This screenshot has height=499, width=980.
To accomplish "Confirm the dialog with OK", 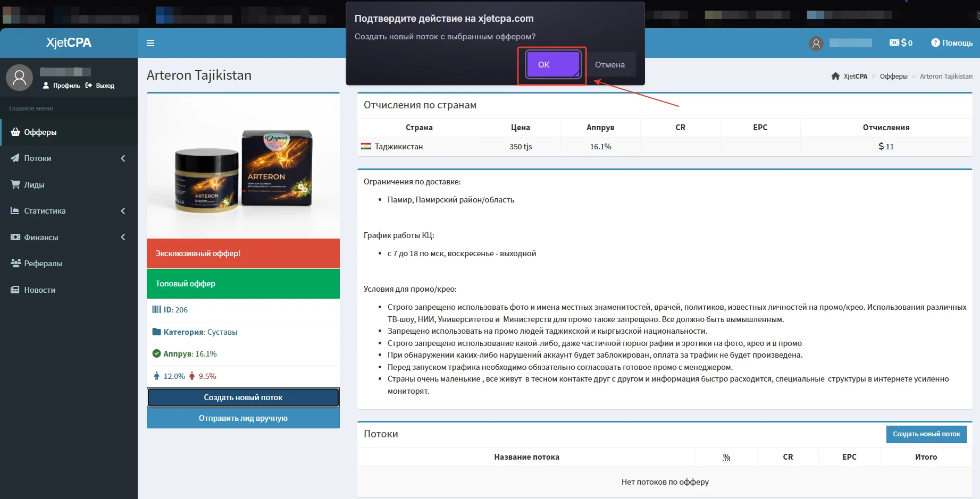I will (x=552, y=65).
